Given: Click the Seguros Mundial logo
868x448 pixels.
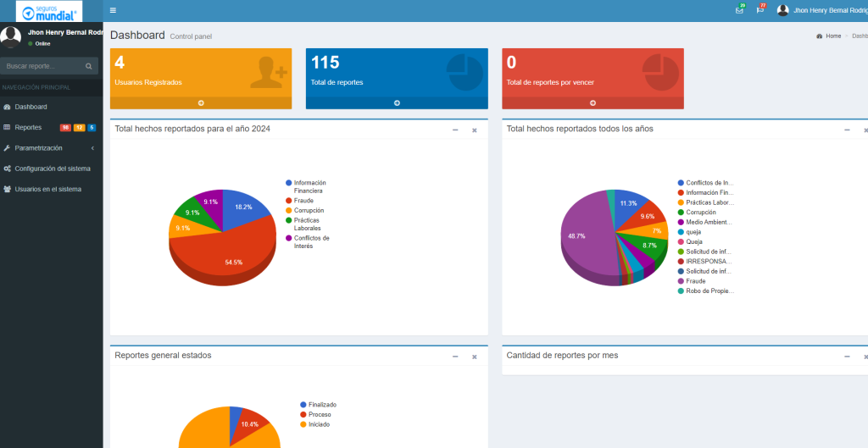Looking at the screenshot, I should point(51,11).
